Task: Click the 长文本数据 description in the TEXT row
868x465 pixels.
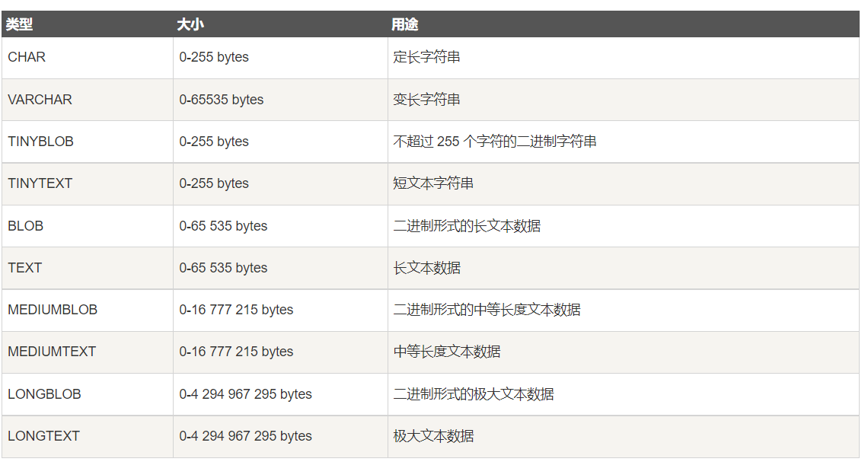Action: pos(427,268)
